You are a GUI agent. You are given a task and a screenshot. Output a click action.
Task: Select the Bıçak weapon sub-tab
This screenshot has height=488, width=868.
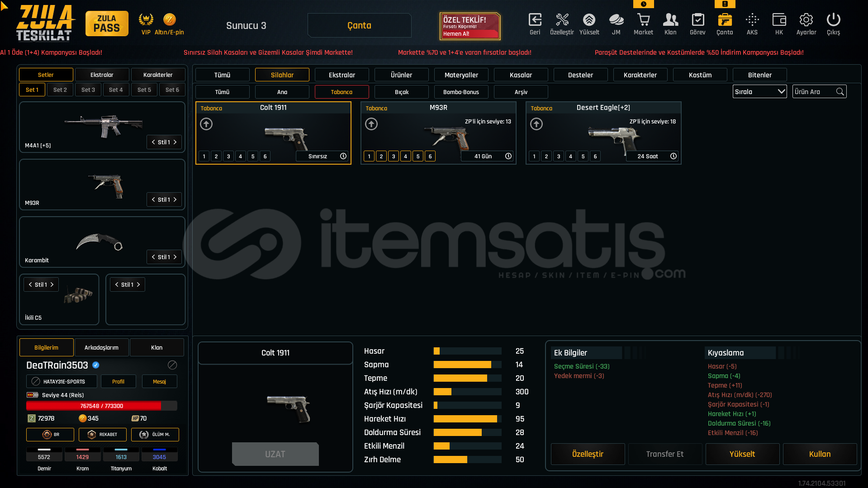point(402,92)
